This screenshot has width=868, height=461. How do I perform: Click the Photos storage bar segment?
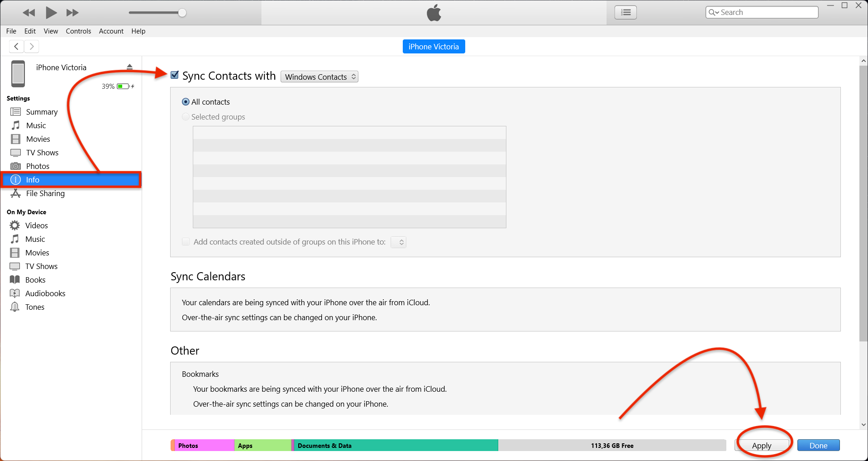point(204,446)
